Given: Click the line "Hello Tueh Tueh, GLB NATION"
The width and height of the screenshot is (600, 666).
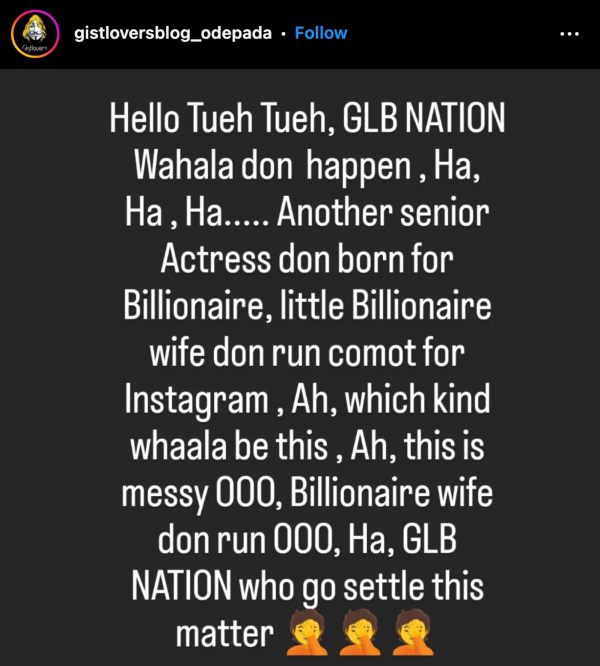Looking at the screenshot, I should point(307,119).
